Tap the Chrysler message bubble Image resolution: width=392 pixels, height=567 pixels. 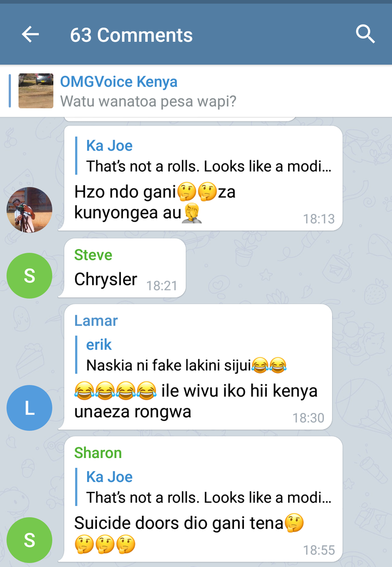[122, 269]
